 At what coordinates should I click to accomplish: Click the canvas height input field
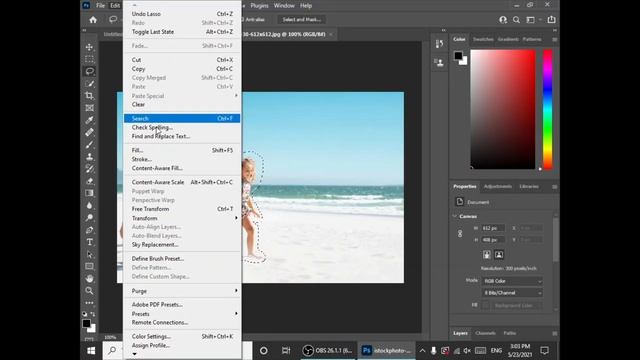(x=493, y=240)
